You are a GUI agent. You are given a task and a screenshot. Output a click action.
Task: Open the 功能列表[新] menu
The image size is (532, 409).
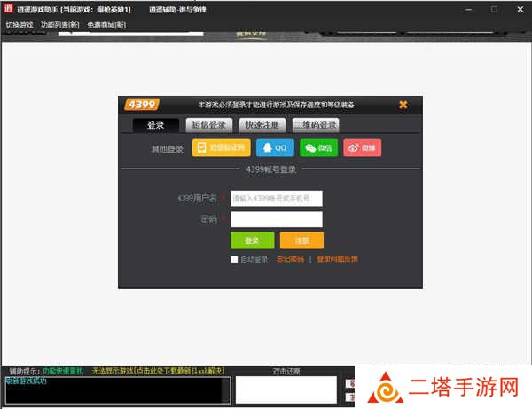tap(60, 25)
